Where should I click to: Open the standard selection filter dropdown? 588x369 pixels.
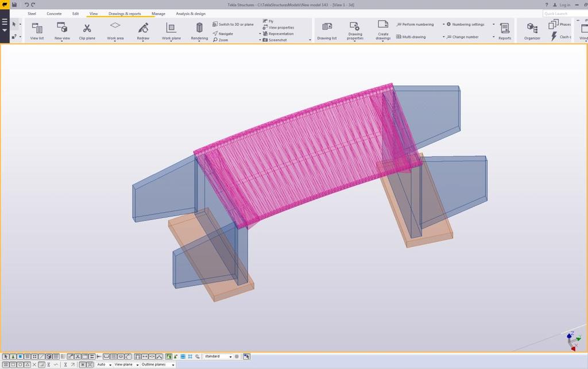tap(218, 356)
